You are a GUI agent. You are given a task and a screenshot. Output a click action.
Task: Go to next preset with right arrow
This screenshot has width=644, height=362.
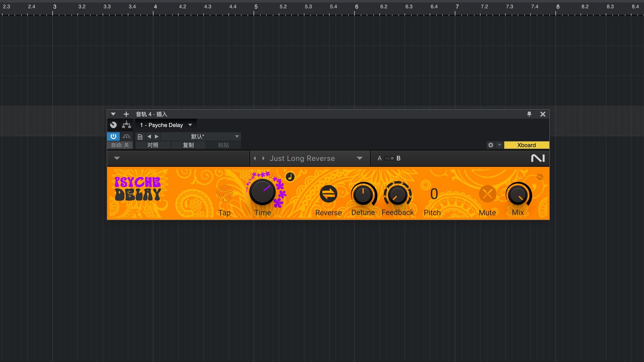tap(263, 158)
